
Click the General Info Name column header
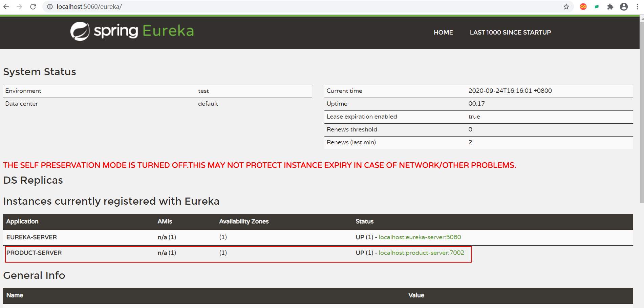click(15, 295)
